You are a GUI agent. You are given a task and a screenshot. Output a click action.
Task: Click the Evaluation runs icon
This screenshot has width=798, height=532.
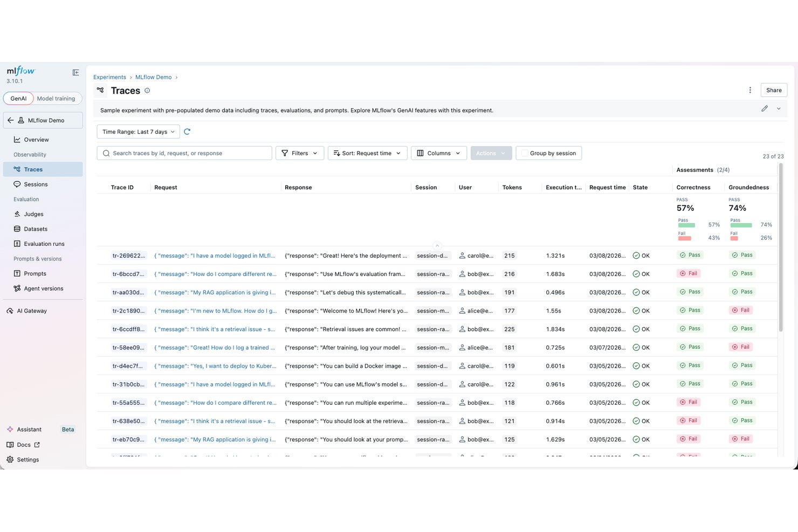pyautogui.click(x=17, y=244)
